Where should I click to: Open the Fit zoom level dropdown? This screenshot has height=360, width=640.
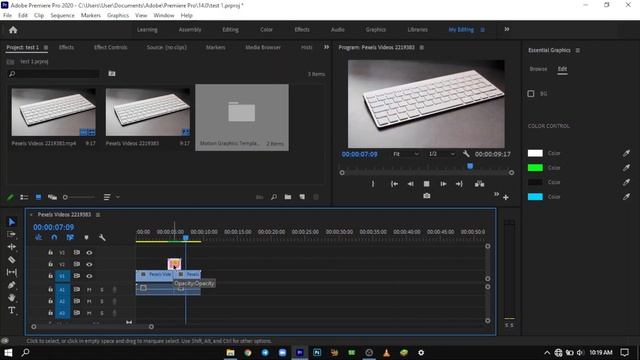click(406, 154)
